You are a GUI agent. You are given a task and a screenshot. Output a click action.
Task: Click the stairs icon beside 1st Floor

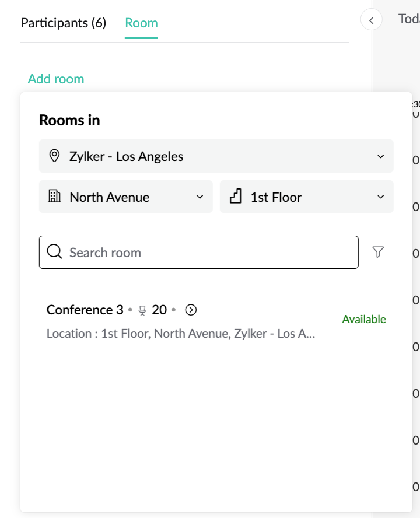click(236, 196)
